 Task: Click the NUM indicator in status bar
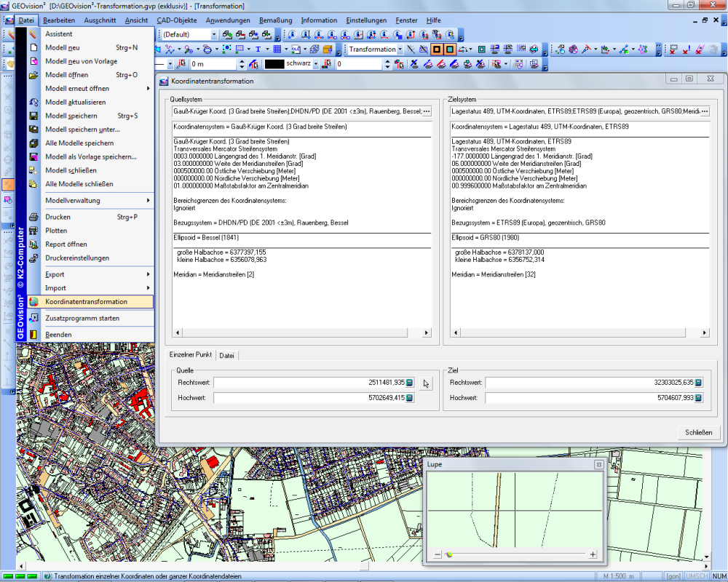[x=719, y=576]
